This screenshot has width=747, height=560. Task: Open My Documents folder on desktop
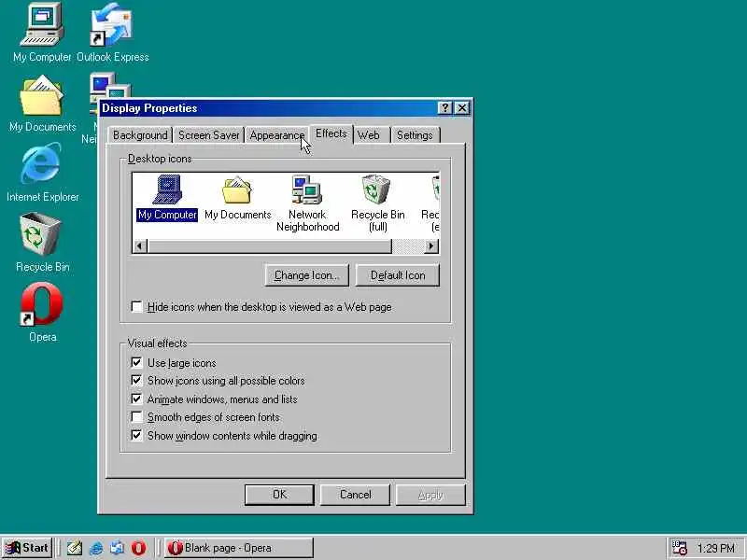pyautogui.click(x=42, y=104)
